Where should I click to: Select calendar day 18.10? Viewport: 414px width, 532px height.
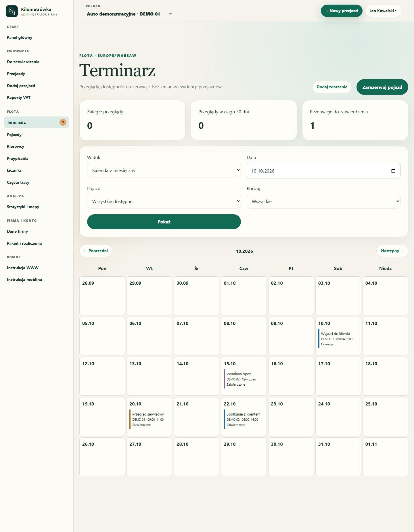tap(385, 376)
